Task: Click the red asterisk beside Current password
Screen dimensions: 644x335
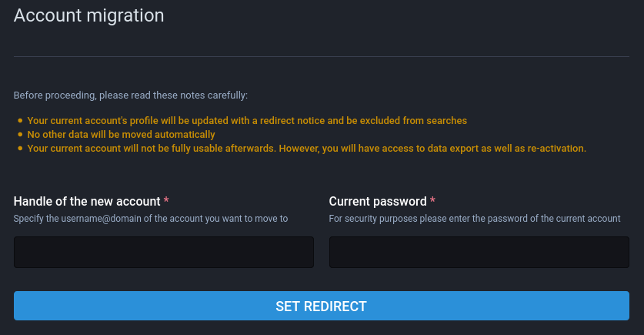Action: click(432, 201)
